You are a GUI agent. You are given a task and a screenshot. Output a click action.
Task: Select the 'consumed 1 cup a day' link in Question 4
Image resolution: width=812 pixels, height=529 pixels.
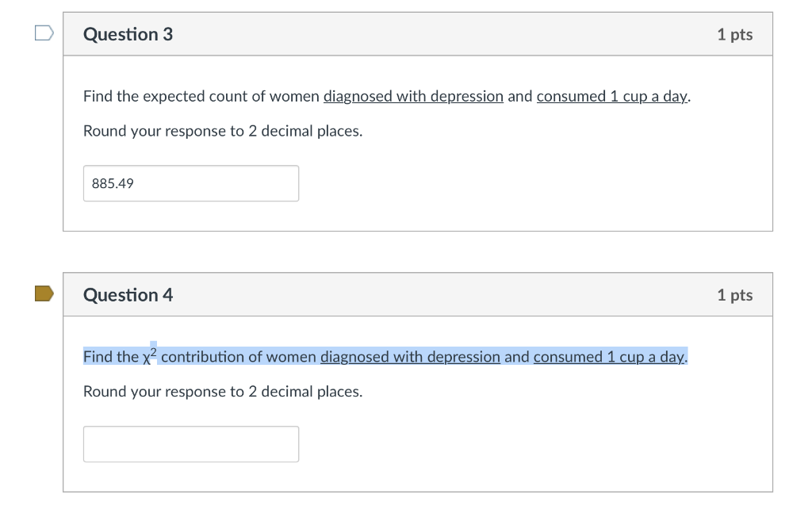tap(608, 357)
